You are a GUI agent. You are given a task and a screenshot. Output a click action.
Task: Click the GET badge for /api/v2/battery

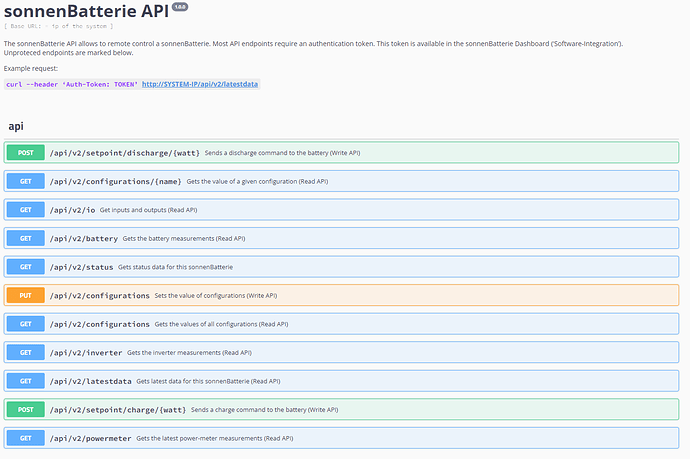[26, 239]
